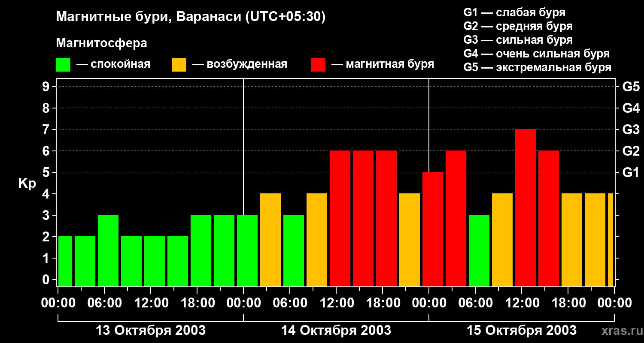Click the '06:00' time label above 15 Октября
Screen dimensions: 644x343
point(475,303)
